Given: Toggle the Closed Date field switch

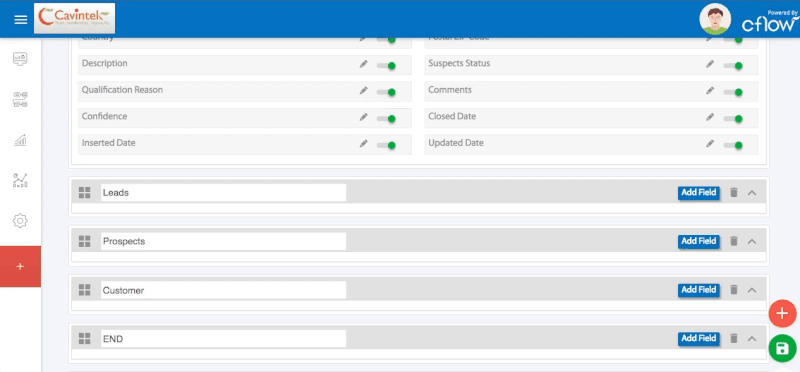Looking at the screenshot, I should coord(733,118).
